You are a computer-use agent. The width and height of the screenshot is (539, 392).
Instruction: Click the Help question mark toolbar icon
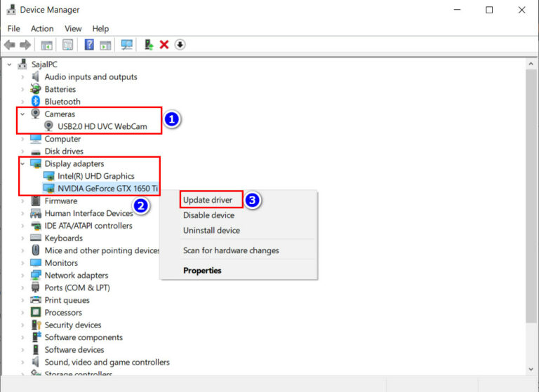click(x=89, y=45)
